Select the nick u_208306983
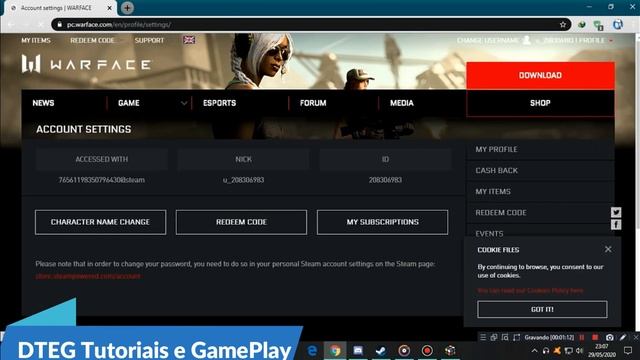The width and height of the screenshot is (640, 360). [243, 180]
